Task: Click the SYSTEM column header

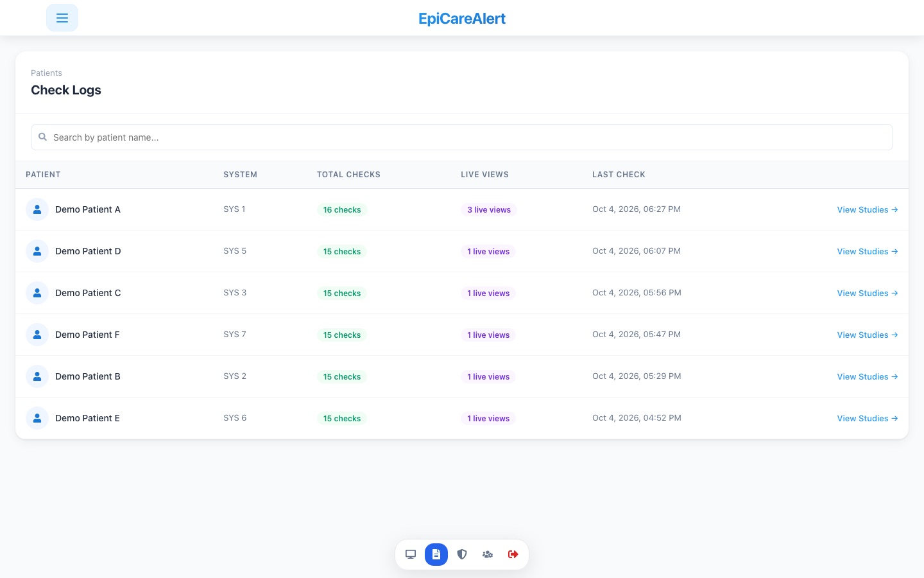Action: pyautogui.click(x=240, y=175)
